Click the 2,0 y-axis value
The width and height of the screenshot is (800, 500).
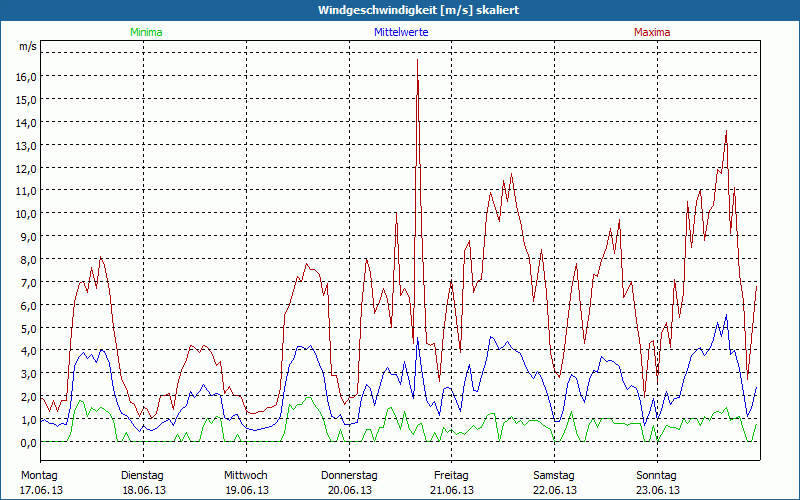pyautogui.click(x=30, y=397)
